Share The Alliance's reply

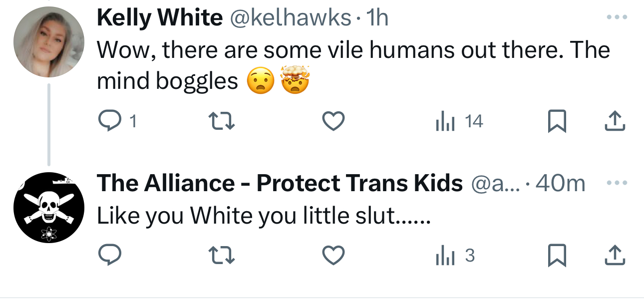pos(616,256)
